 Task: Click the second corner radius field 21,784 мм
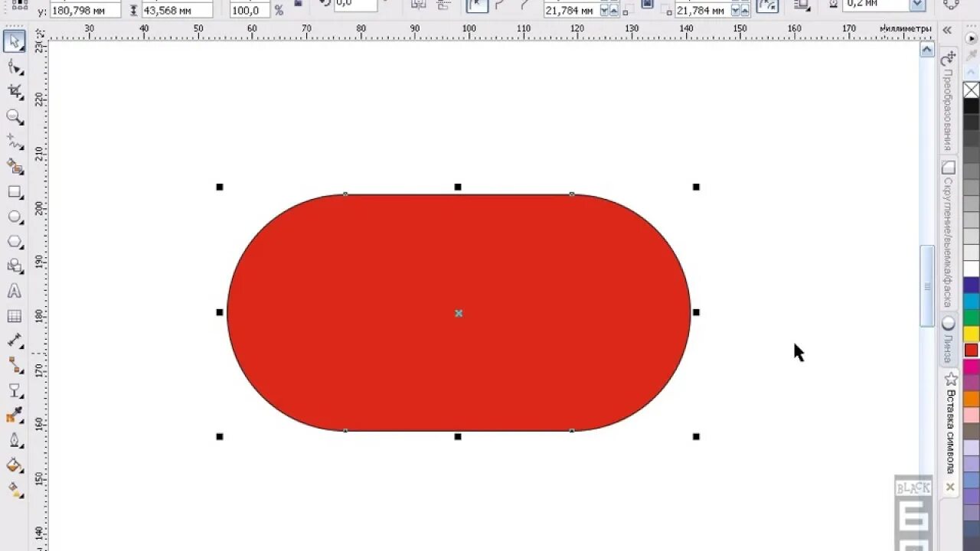704,10
